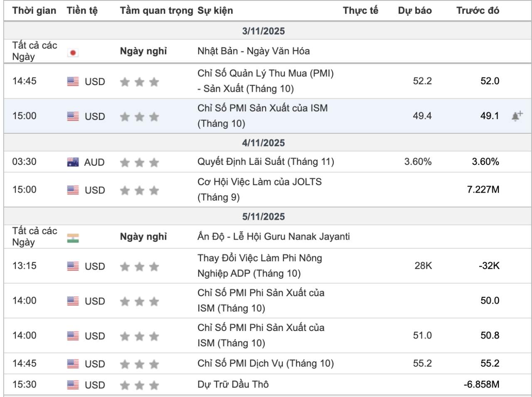Image resolution: width=532 pixels, height=397 pixels.
Task: Select the Chỉ Số PMI Dịch Vụ (Tháng 10) event
Action: click(x=266, y=363)
